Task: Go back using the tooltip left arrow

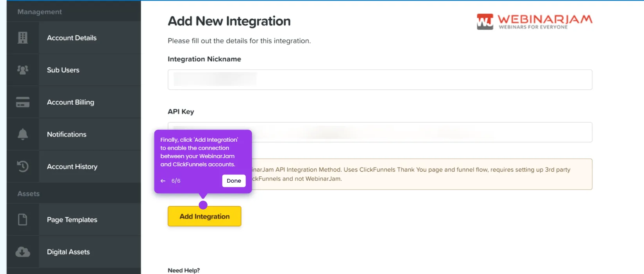Action: [x=163, y=181]
